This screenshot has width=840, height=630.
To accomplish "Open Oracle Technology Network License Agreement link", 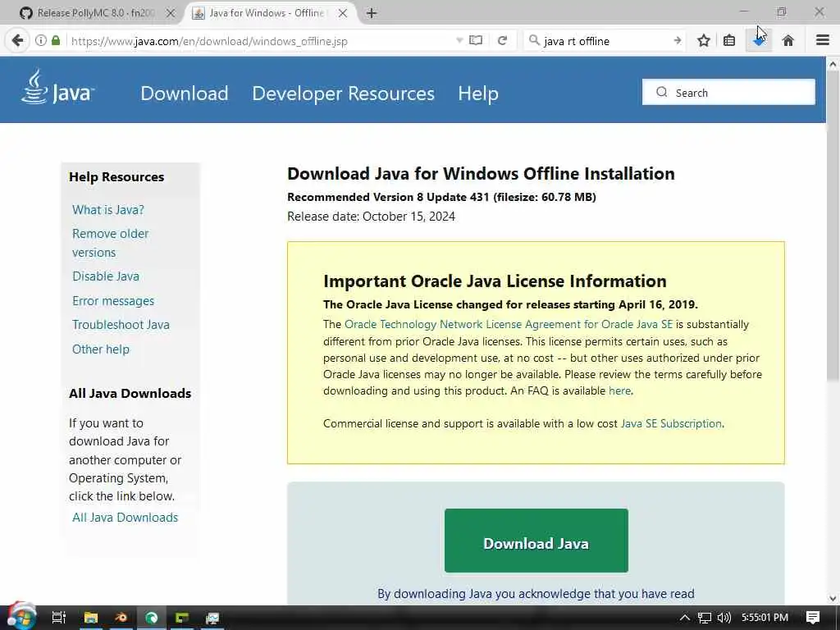I will pos(509,324).
